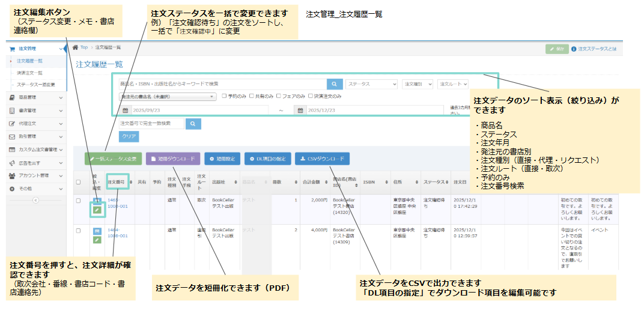Select checkbox for order 1465-1008-001 row
644x331 pixels.
click(x=79, y=201)
